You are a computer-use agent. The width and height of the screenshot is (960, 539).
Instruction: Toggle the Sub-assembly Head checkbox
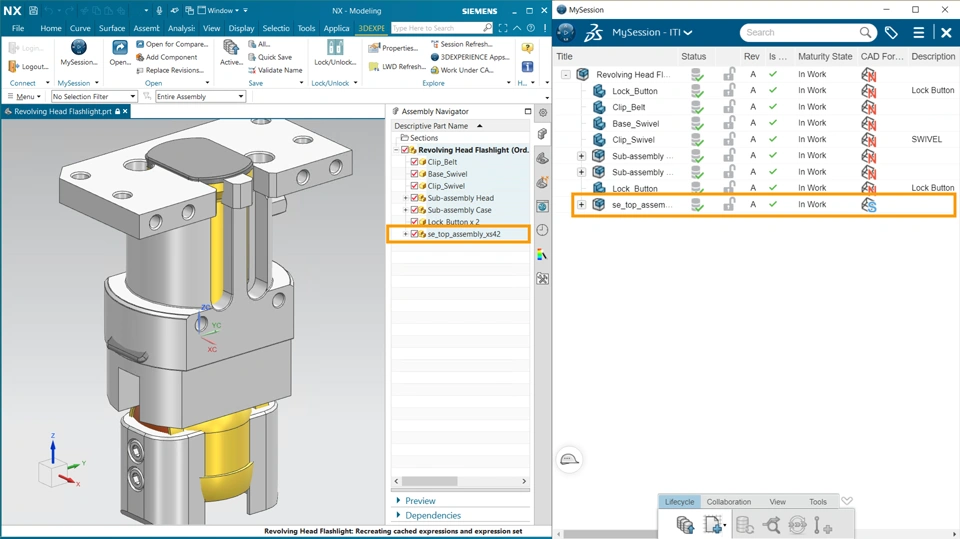click(414, 198)
